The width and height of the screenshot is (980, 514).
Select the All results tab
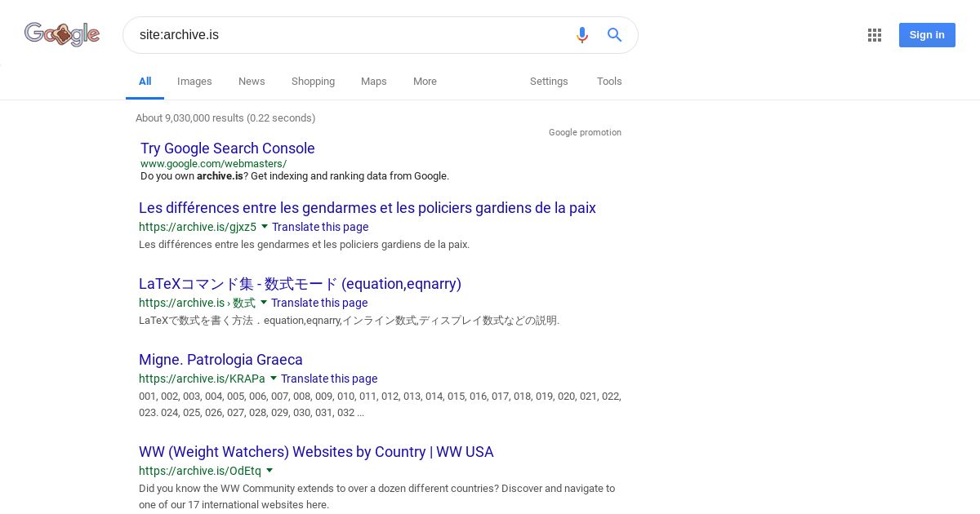point(145,82)
